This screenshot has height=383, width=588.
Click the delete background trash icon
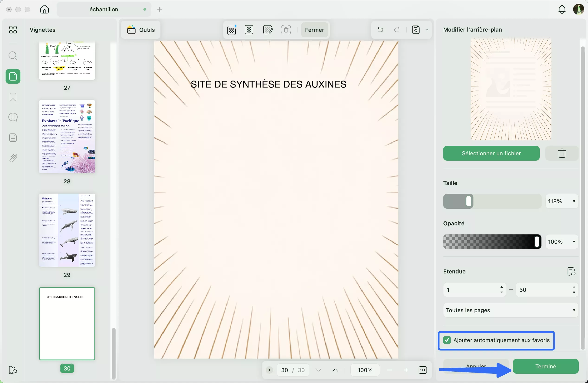(562, 153)
